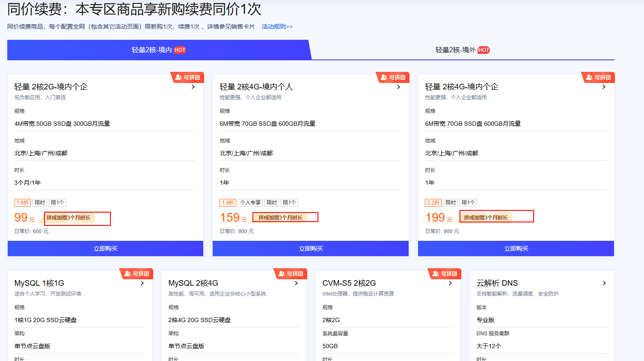This screenshot has width=644, height=361.
Task: Click 拼成加赠3个月时长 label beside 199元
Action: tap(486, 218)
